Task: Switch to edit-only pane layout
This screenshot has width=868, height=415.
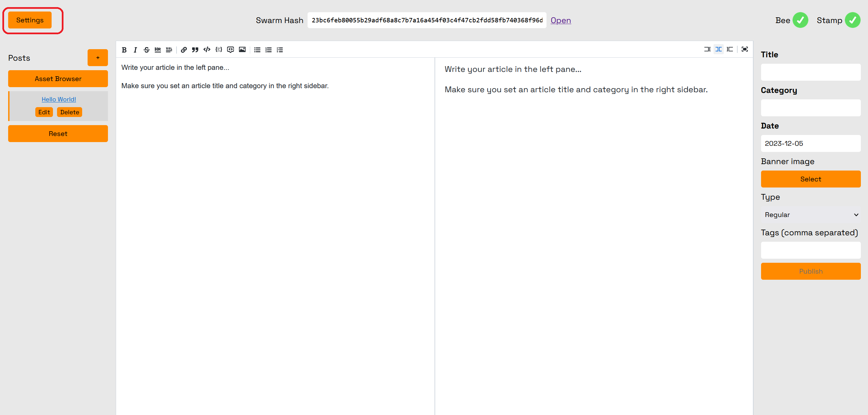Action: [707, 50]
